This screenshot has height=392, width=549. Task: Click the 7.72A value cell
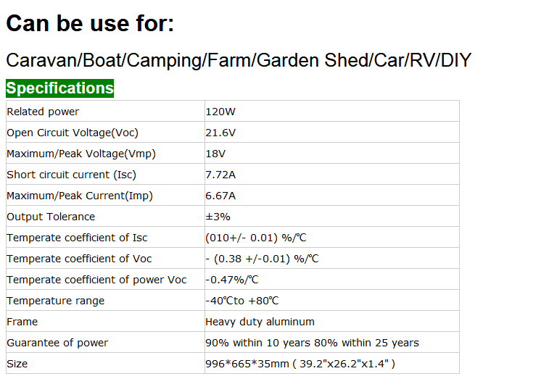click(220, 175)
